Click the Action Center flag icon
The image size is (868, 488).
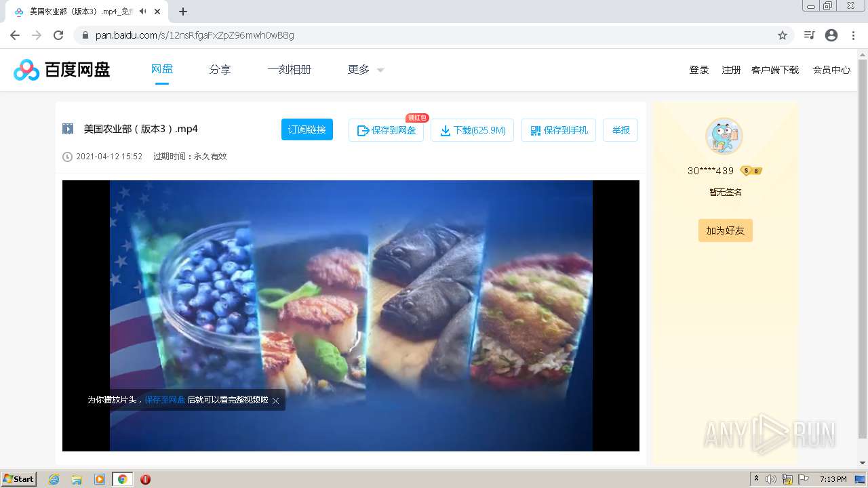point(804,479)
